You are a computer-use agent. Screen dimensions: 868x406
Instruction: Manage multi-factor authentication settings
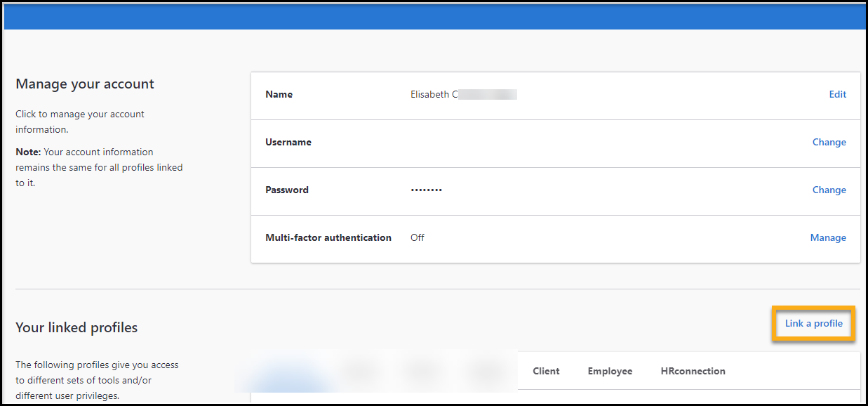click(828, 237)
